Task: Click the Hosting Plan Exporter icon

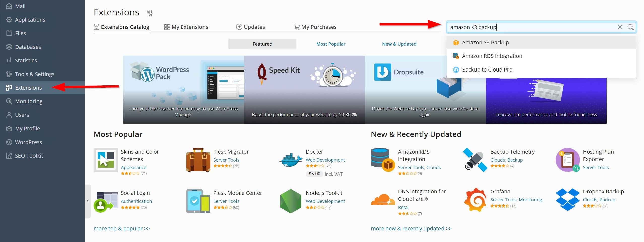Action: click(x=568, y=160)
